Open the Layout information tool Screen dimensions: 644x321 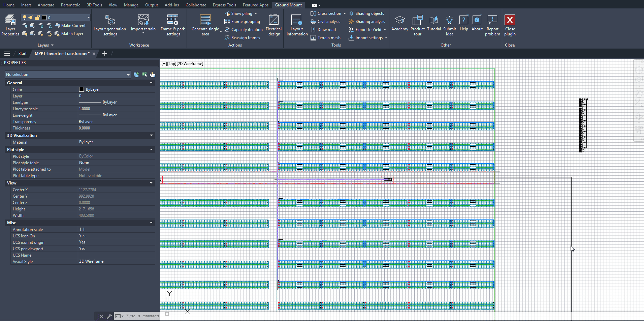point(297,25)
